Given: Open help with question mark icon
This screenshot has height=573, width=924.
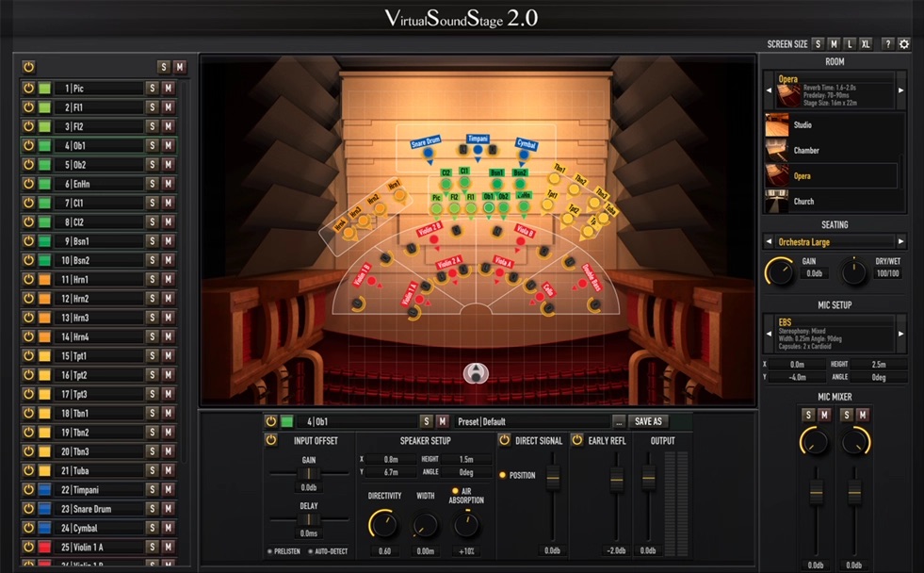Looking at the screenshot, I should tap(887, 44).
